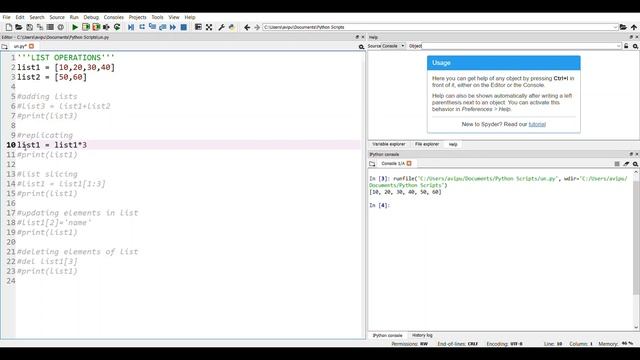Viewport: 640px width, 360px height.
Task: Open the Consoles menu
Action: click(113, 17)
